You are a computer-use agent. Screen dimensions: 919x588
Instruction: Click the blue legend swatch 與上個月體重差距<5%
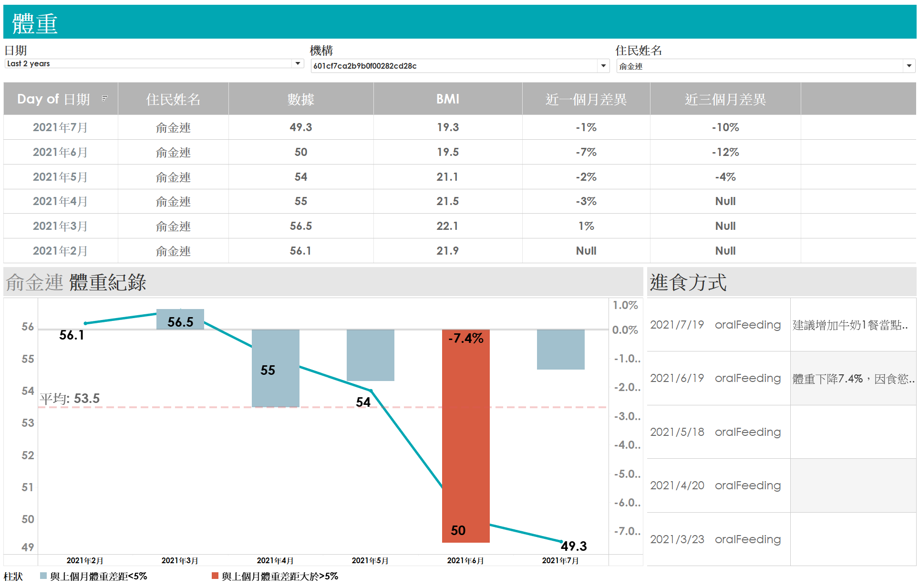(43, 576)
